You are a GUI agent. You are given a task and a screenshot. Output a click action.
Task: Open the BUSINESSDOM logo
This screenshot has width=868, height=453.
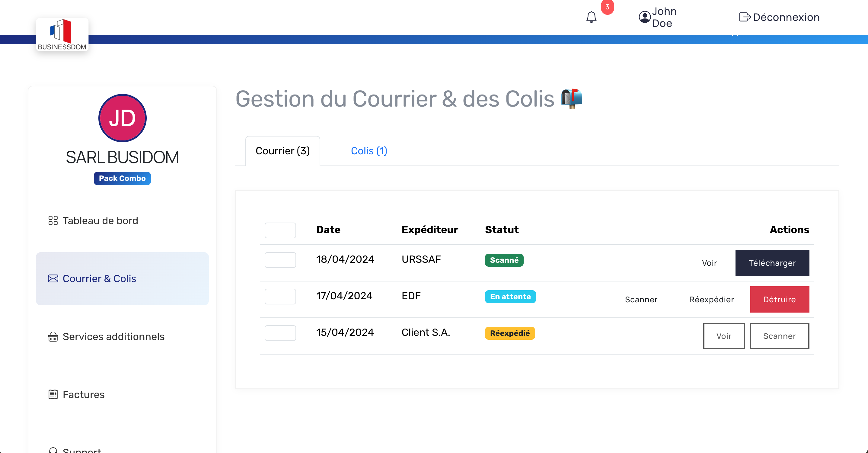[62, 34]
